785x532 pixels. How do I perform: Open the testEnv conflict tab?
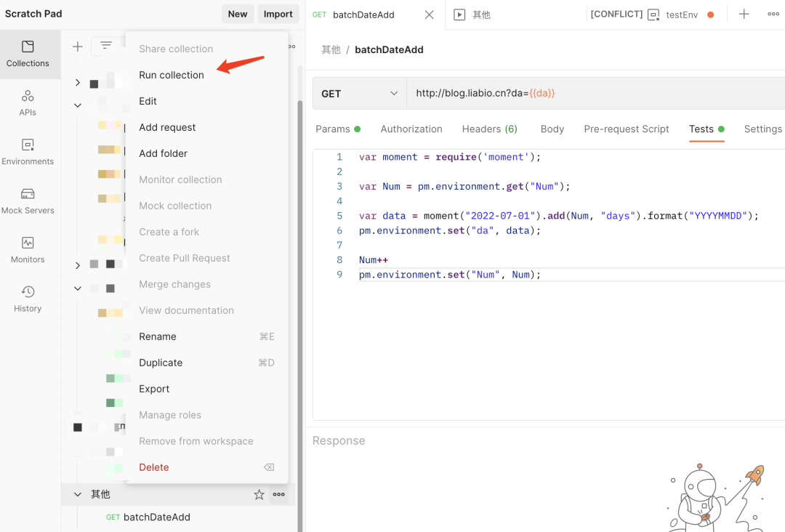[652, 15]
